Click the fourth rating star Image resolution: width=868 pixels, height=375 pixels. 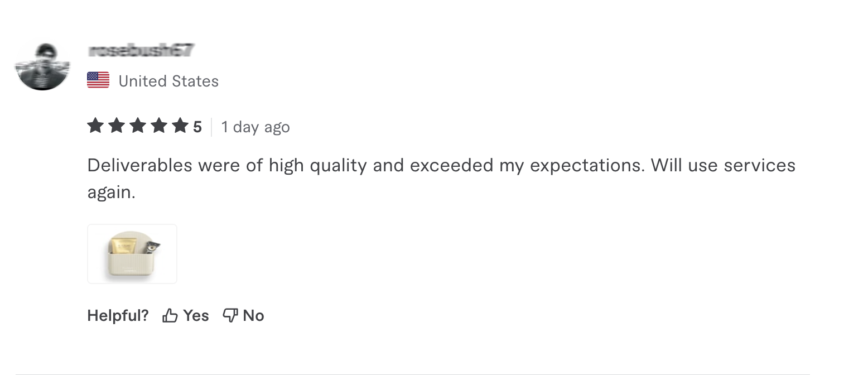click(x=159, y=127)
